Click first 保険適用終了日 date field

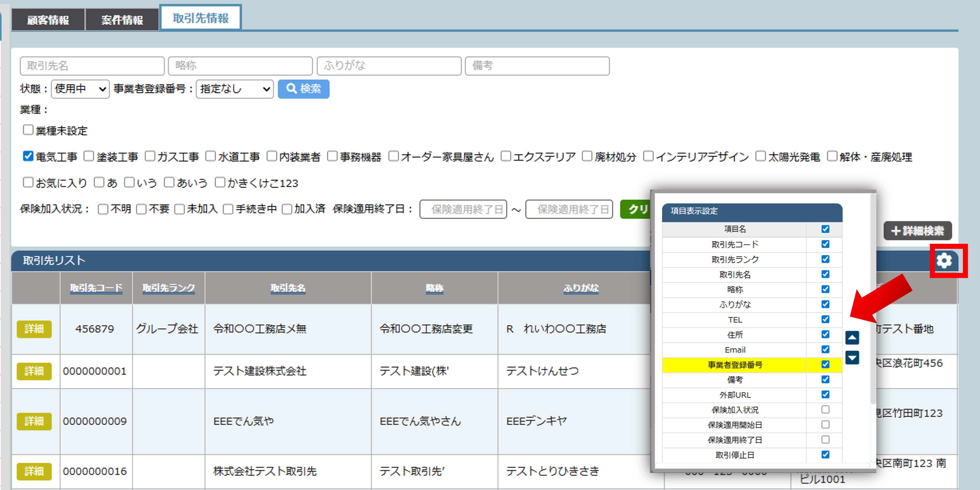click(x=463, y=209)
